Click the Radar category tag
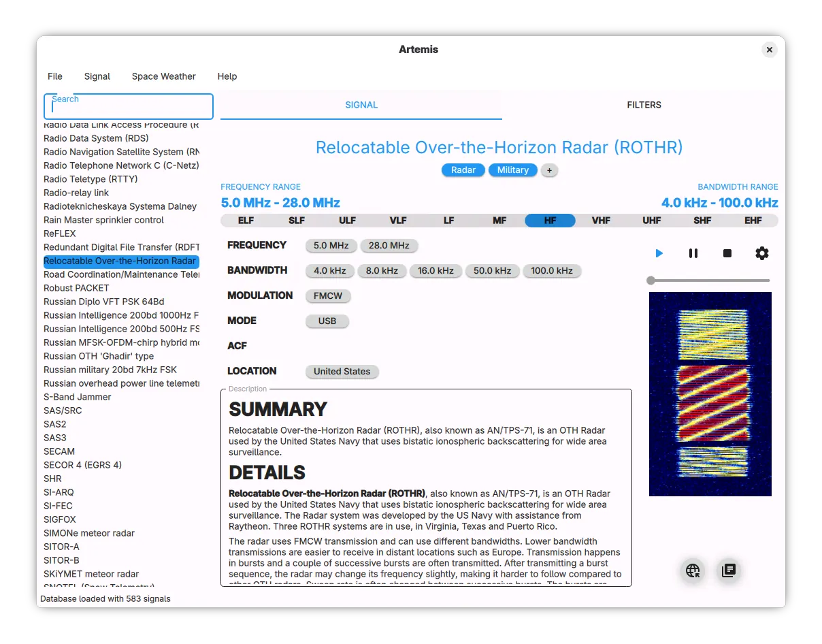Screen dimensions: 822x644 point(463,170)
